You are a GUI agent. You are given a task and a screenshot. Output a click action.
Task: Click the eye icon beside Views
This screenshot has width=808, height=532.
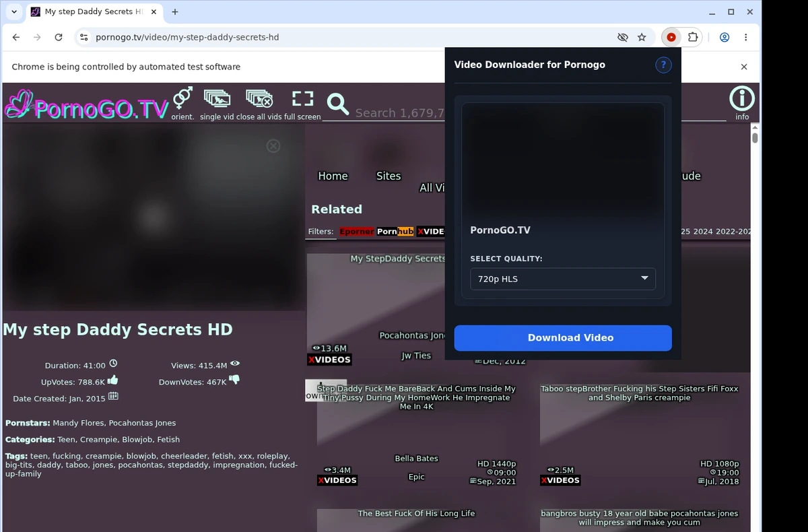[234, 364]
